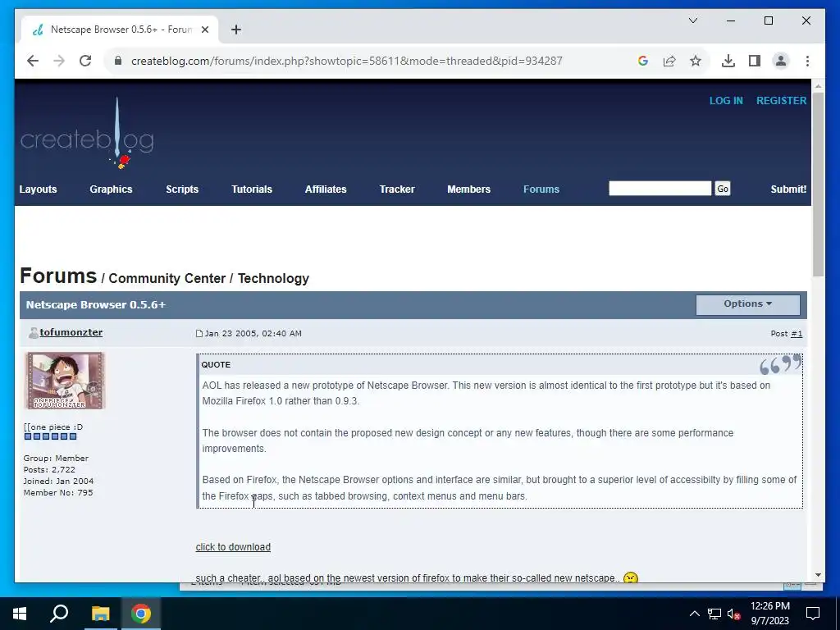This screenshot has height=630, width=840.
Task: Click the muted volume tray icon
Action: [x=734, y=614]
